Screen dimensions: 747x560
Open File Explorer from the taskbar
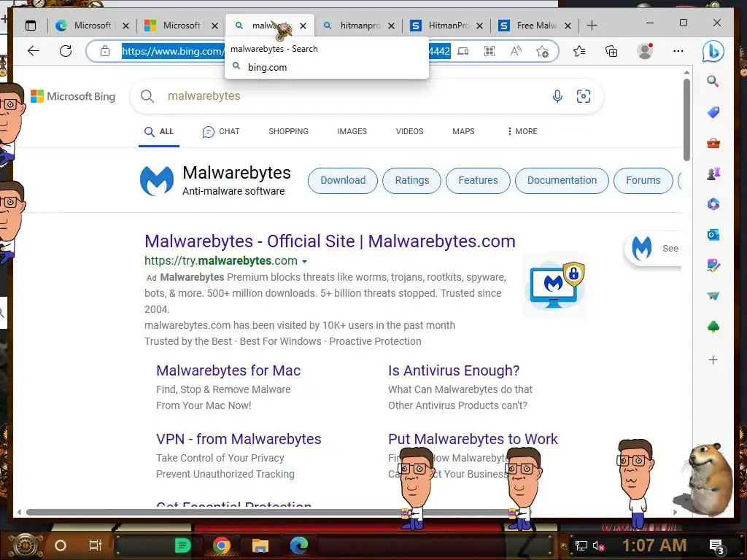coord(260,545)
